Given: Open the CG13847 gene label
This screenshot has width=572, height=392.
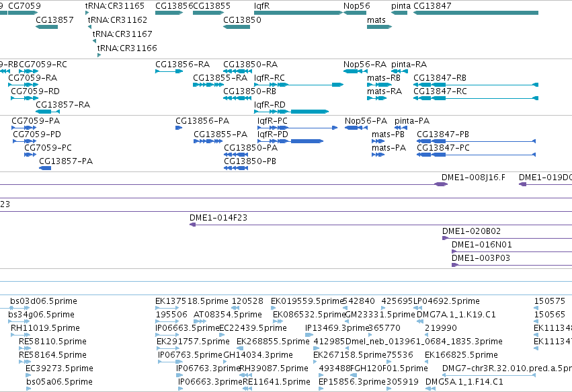Looking at the screenshot, I should (432, 6).
